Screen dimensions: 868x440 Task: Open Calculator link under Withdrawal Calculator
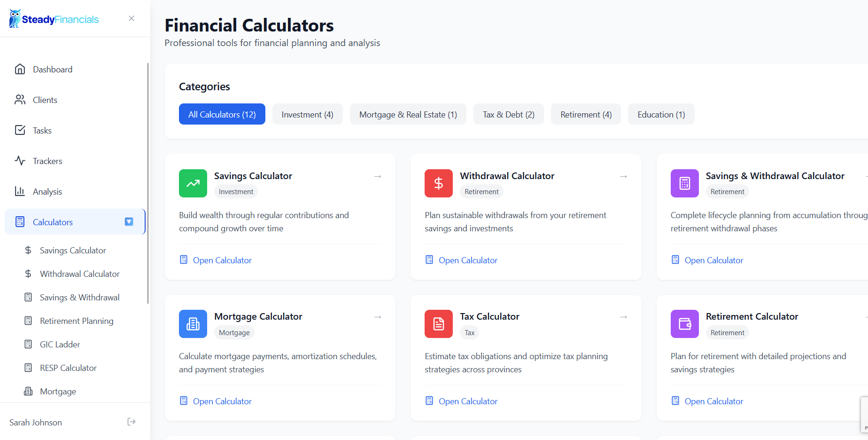468,260
